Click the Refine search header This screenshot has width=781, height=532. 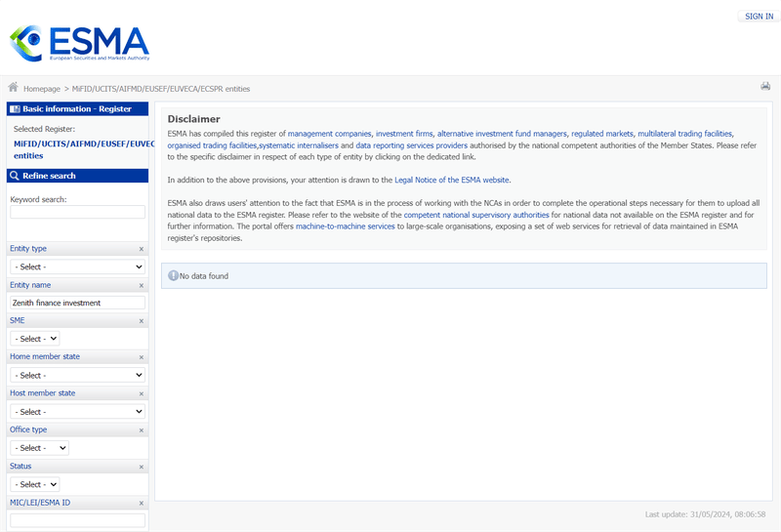coord(78,176)
